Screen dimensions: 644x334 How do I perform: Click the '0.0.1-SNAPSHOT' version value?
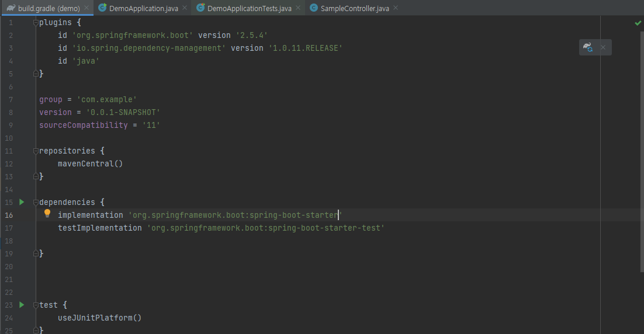point(123,112)
